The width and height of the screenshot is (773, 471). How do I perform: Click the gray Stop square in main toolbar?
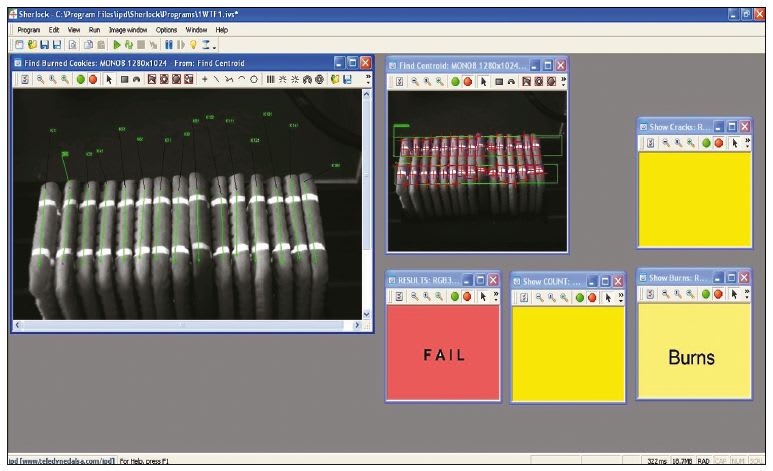[141, 45]
